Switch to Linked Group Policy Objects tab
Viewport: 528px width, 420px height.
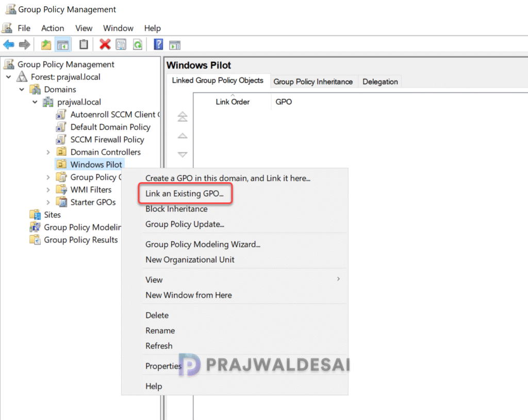pyautogui.click(x=218, y=80)
